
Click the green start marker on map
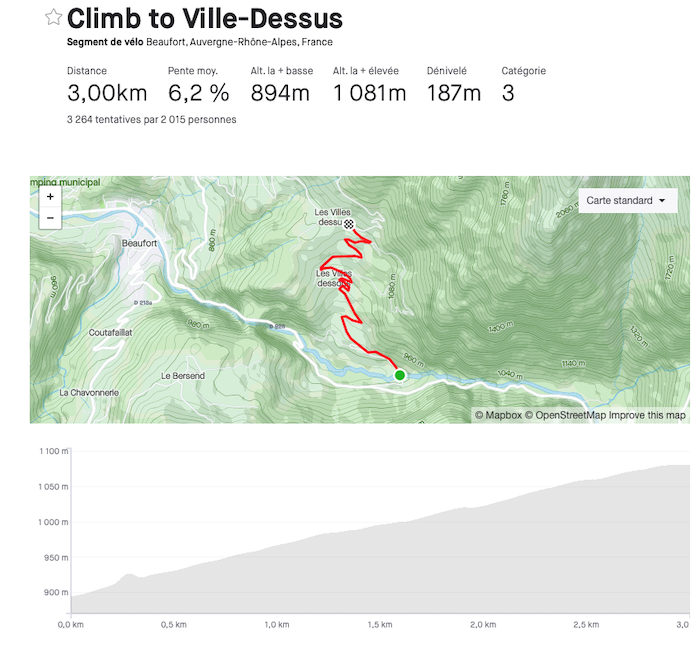click(400, 375)
